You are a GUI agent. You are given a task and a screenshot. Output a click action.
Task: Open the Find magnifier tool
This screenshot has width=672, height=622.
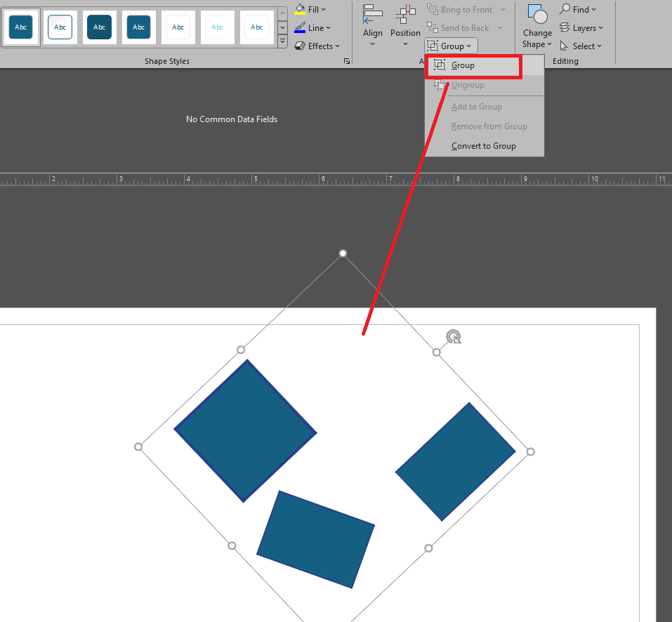point(578,9)
